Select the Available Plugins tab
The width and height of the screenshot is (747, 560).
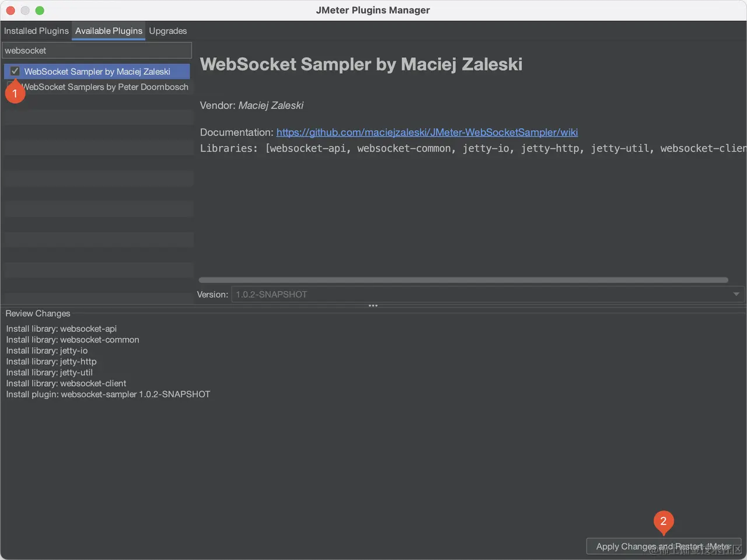pyautogui.click(x=108, y=30)
